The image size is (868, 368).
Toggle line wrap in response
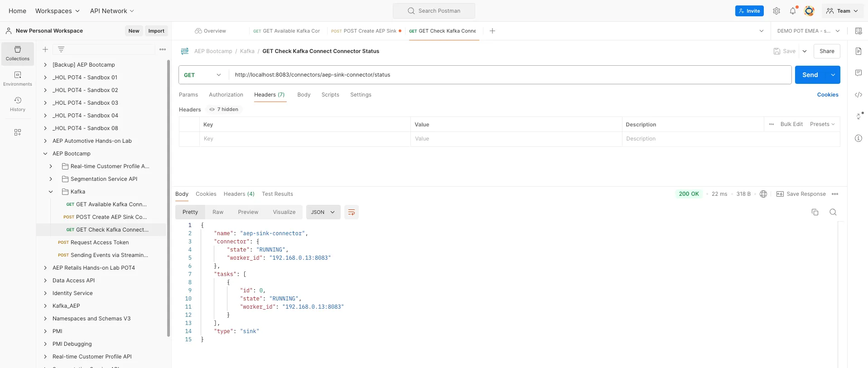coord(352,212)
